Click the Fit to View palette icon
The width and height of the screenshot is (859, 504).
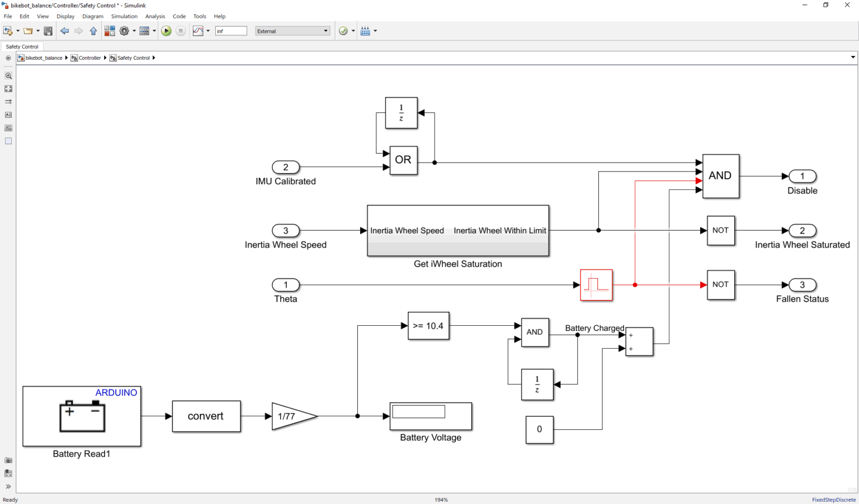pyautogui.click(x=8, y=89)
